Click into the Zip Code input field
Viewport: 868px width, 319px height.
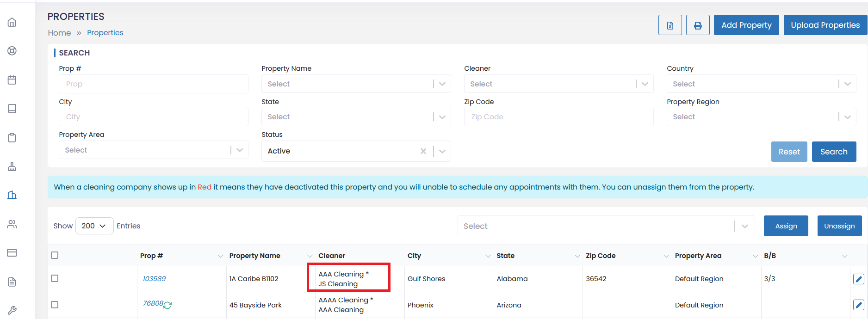558,117
